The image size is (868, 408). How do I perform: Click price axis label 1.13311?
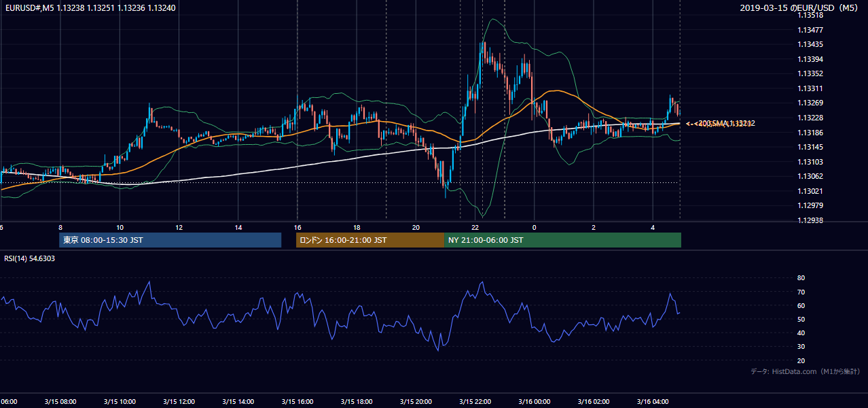coord(811,88)
